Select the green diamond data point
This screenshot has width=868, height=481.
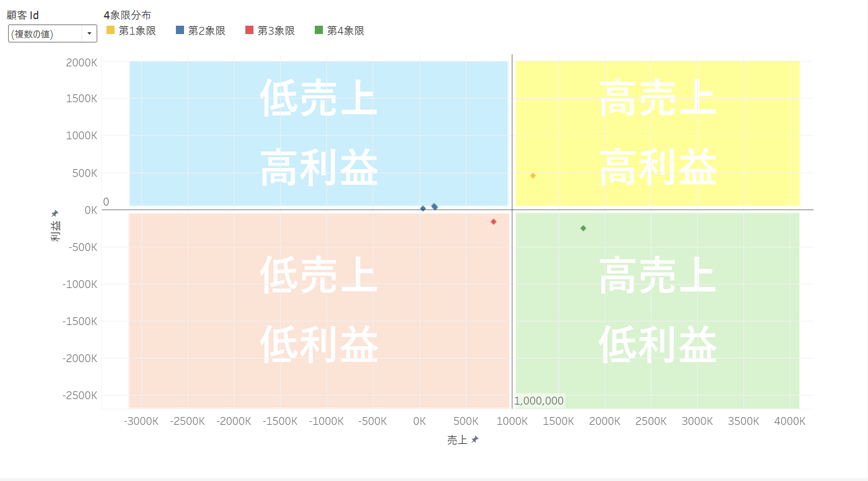(584, 229)
